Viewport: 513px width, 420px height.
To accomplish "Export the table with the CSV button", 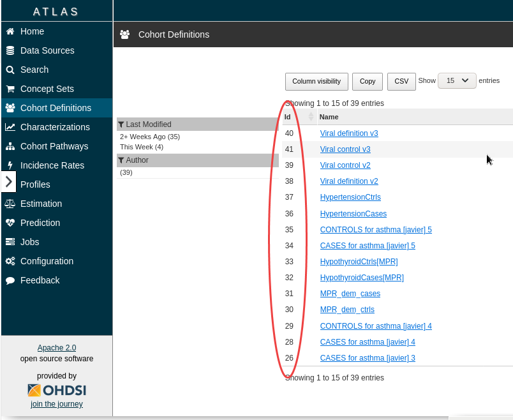I will (401, 82).
